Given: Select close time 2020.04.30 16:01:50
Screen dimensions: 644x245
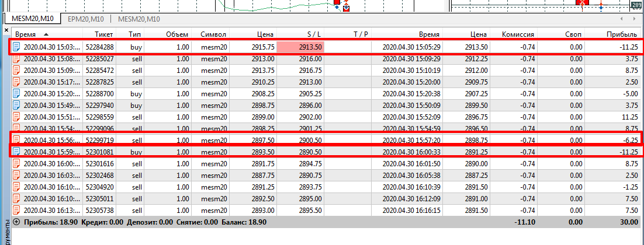Looking at the screenshot, I should (x=411, y=164).
